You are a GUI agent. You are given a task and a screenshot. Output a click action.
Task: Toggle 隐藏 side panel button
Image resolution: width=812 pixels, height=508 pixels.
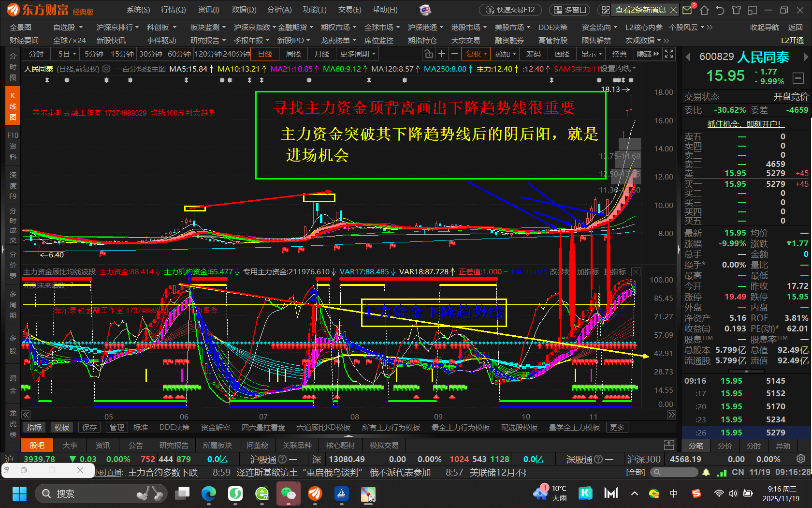648,54
